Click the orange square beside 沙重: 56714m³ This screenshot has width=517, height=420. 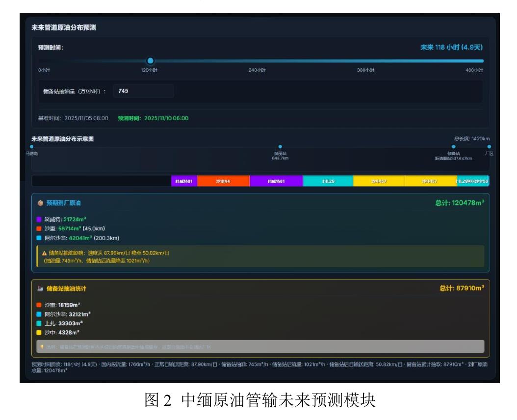point(39,229)
